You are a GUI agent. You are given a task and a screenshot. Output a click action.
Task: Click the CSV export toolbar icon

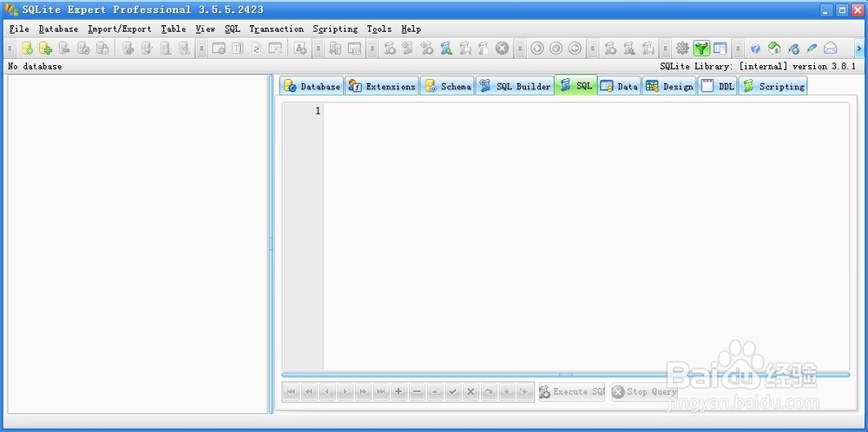tap(354, 49)
